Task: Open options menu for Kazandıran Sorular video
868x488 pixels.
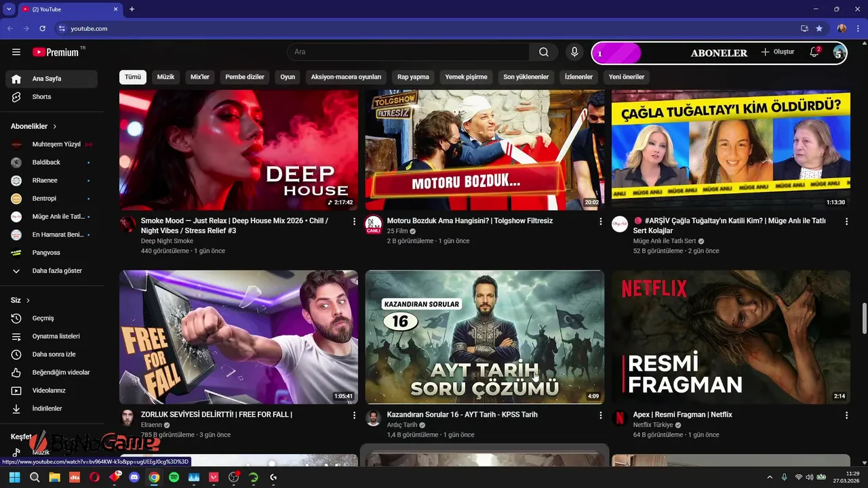Action: [x=600, y=415]
